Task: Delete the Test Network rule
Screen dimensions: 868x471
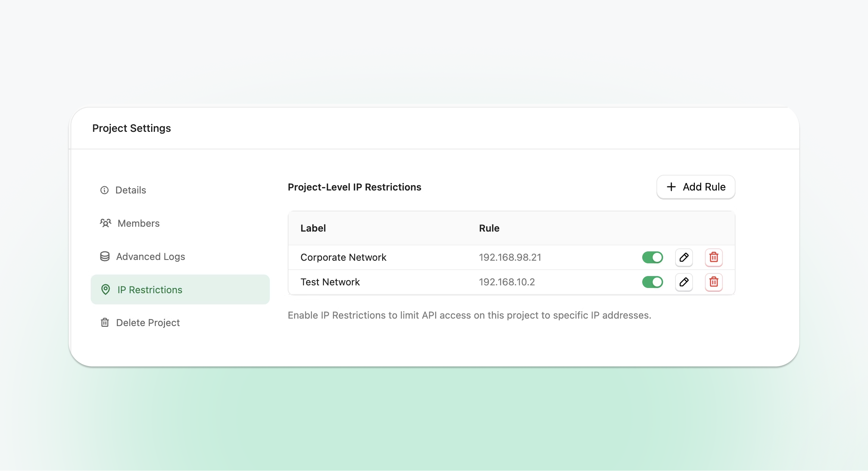Action: [714, 282]
